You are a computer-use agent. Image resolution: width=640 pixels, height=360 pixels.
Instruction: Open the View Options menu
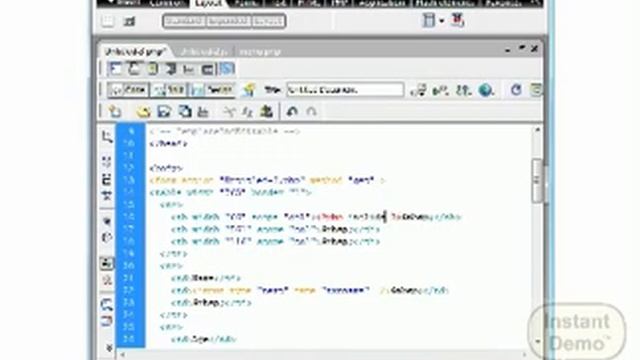[x=536, y=90]
